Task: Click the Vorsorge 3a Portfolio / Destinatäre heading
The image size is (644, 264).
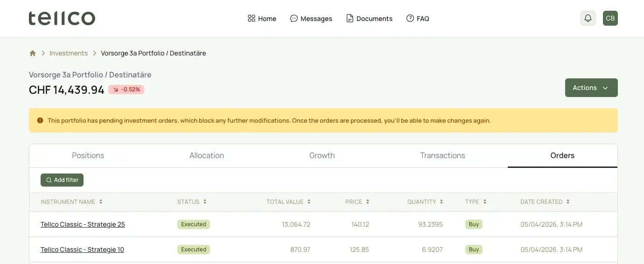Action: (90, 75)
